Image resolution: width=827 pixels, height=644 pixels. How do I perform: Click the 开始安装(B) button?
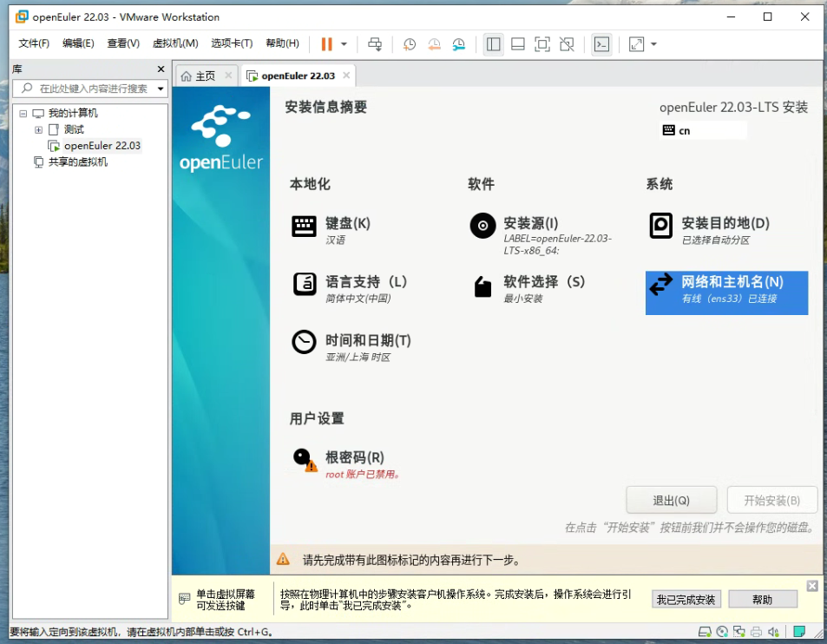(x=771, y=500)
